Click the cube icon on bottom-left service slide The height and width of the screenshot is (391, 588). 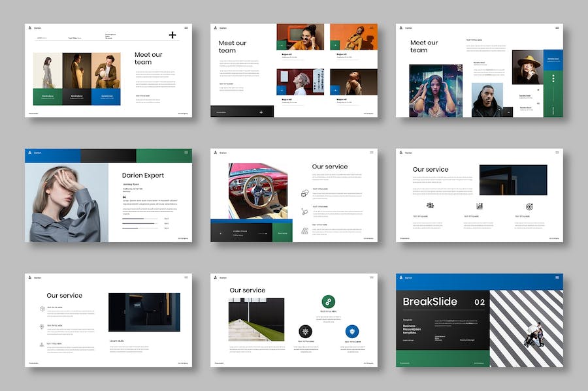tap(42, 308)
